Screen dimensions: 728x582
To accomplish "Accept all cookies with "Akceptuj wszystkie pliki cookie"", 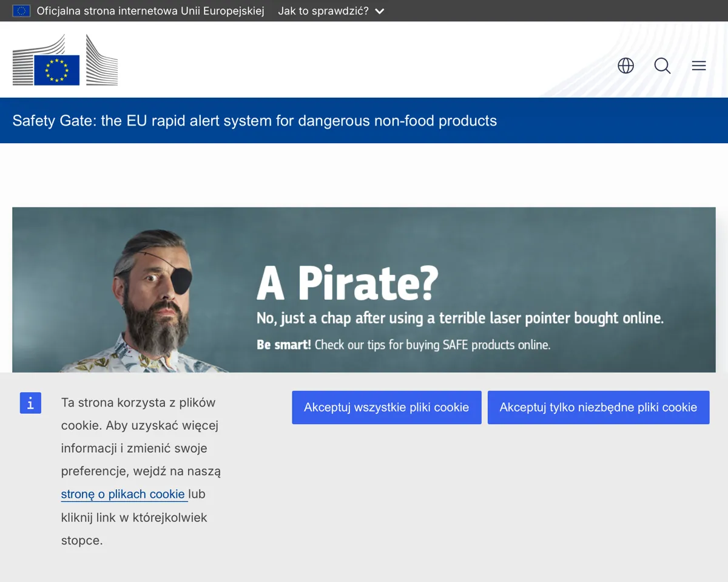I will 386,407.
